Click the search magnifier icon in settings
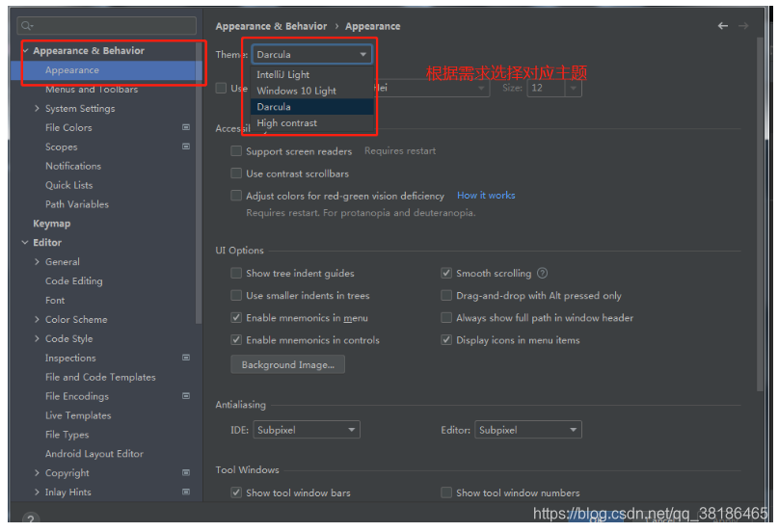Viewport: 778px width, 532px height. coord(27,26)
